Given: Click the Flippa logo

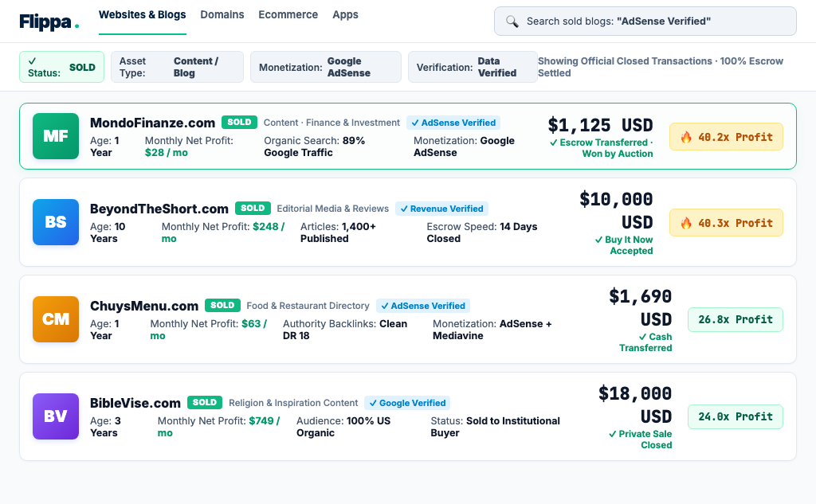Looking at the screenshot, I should coord(49,21).
